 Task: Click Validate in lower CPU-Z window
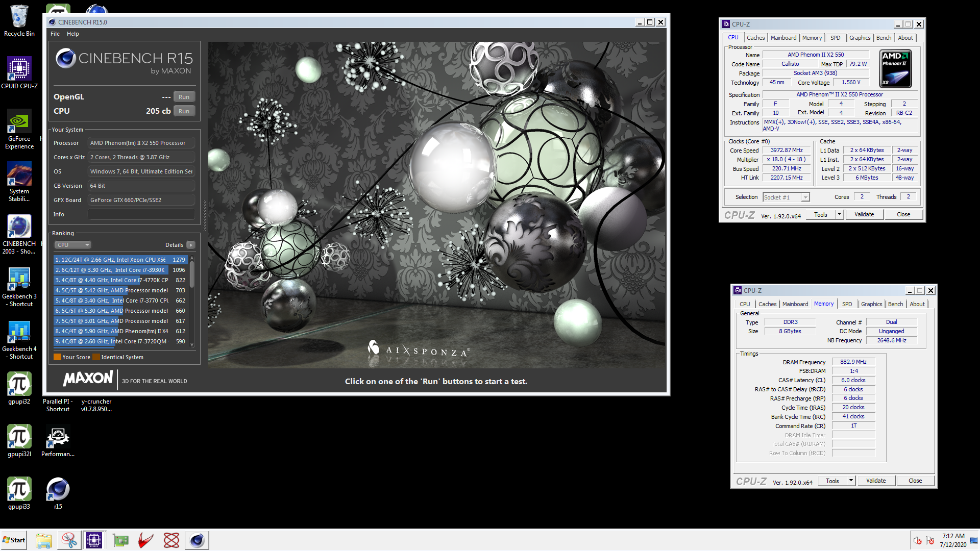876,481
